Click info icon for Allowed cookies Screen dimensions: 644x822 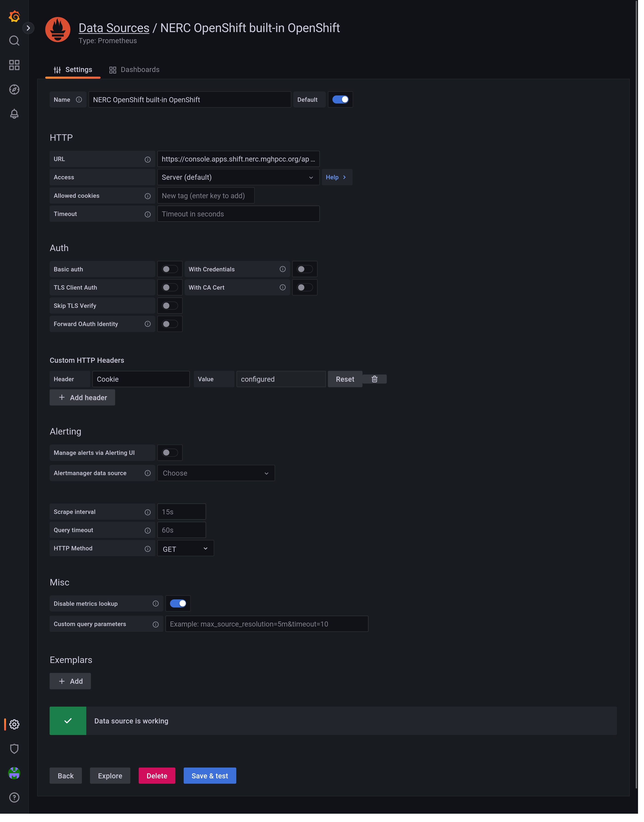149,198
